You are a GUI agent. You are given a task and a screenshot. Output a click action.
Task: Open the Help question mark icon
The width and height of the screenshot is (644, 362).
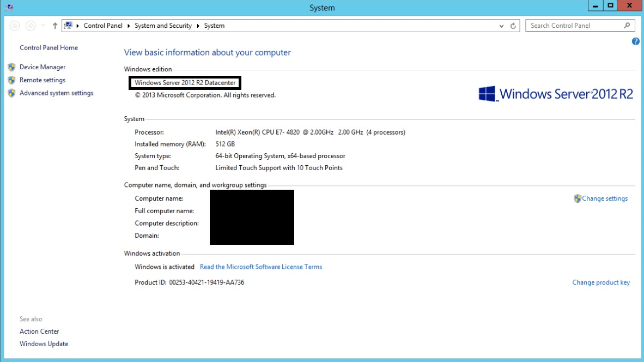click(x=635, y=41)
